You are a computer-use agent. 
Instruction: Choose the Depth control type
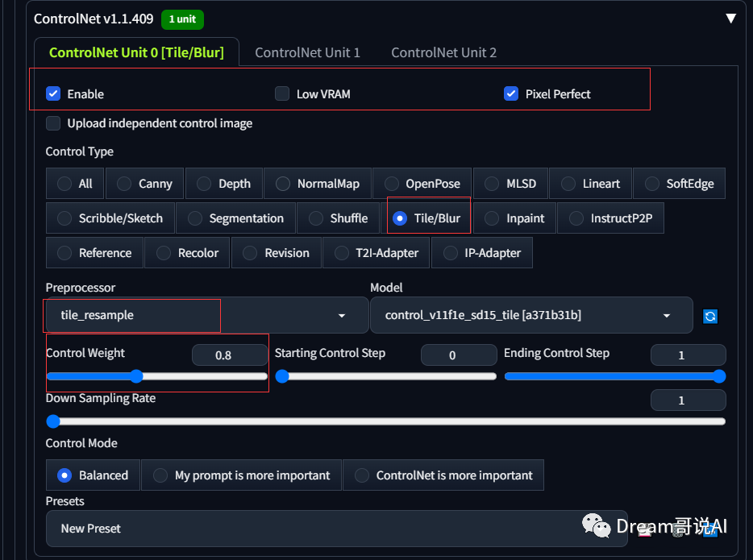(x=224, y=183)
